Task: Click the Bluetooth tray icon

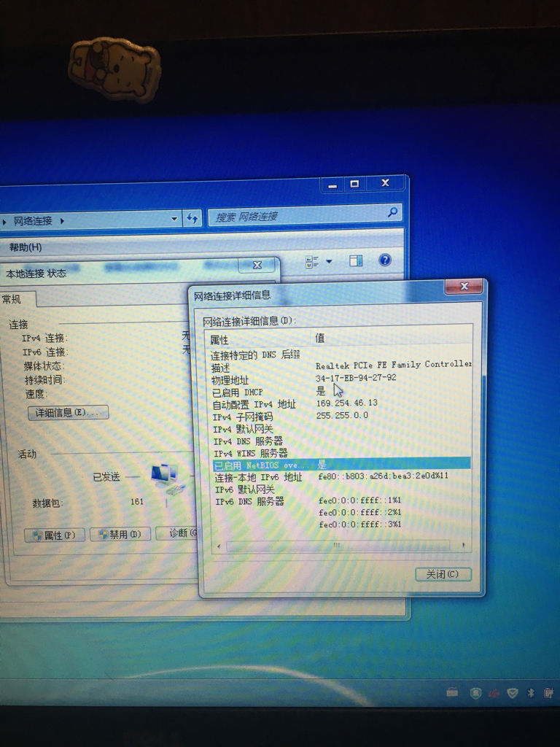Action: 531,693
